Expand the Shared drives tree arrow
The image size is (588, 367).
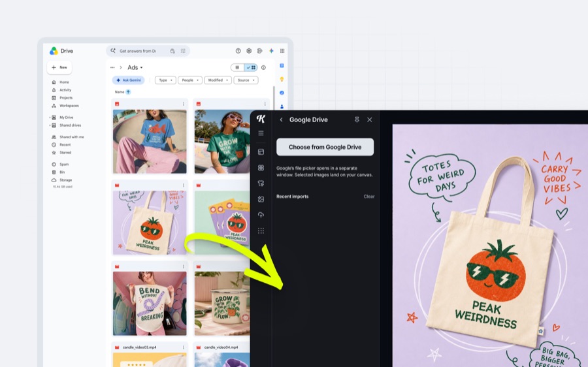(50, 125)
